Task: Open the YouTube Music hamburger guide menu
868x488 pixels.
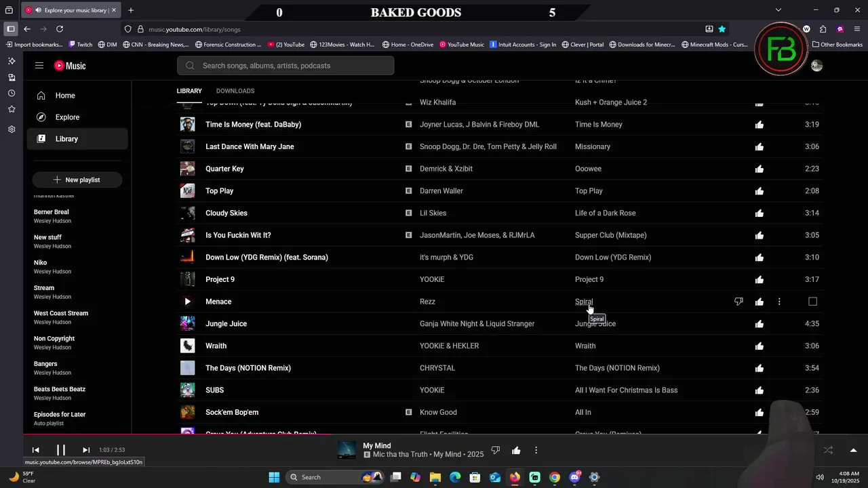Action: click(39, 66)
